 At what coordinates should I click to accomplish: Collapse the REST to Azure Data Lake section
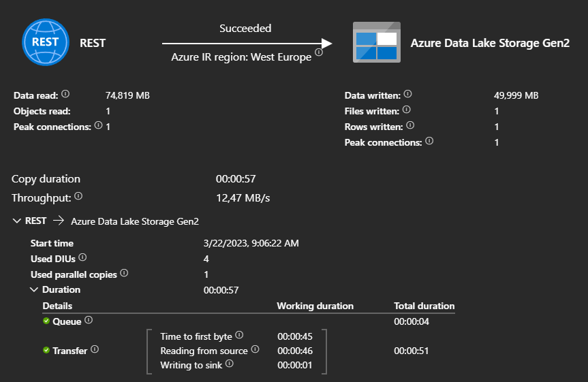17,221
